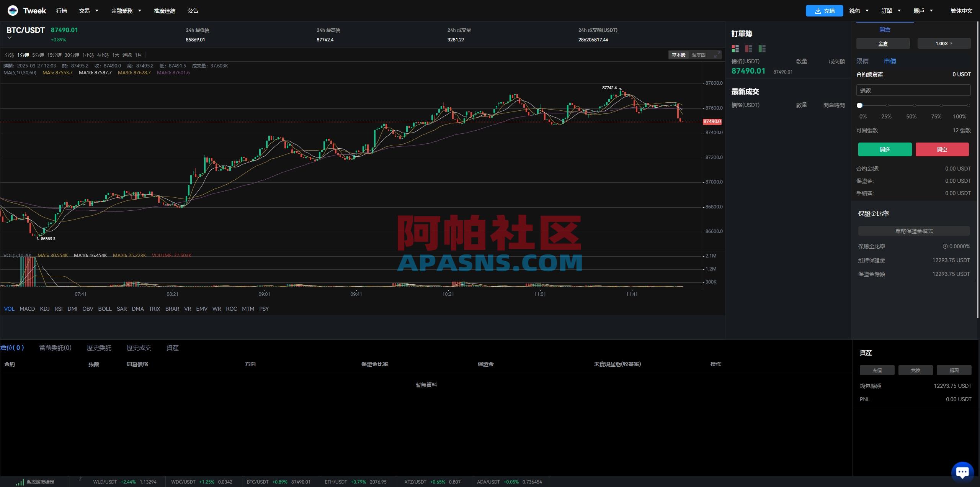This screenshot has height=487, width=980.
Task: Switch order book to sell-only red view
Action: (x=748, y=49)
